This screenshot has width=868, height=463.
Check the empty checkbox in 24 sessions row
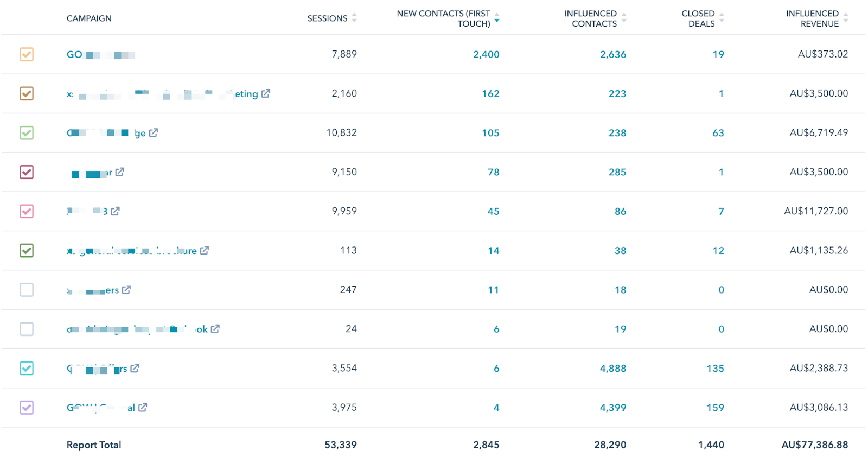[27, 329]
